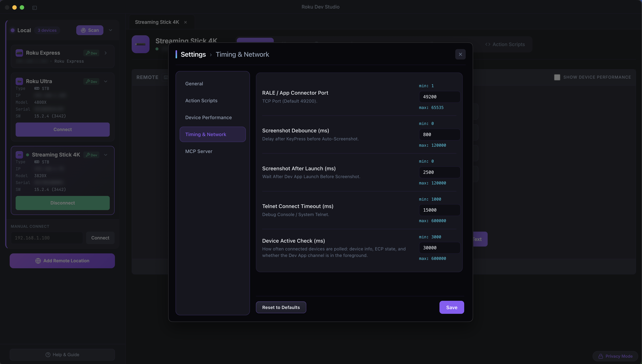Click the Roku Express device icon
642x364 pixels.
click(x=19, y=53)
